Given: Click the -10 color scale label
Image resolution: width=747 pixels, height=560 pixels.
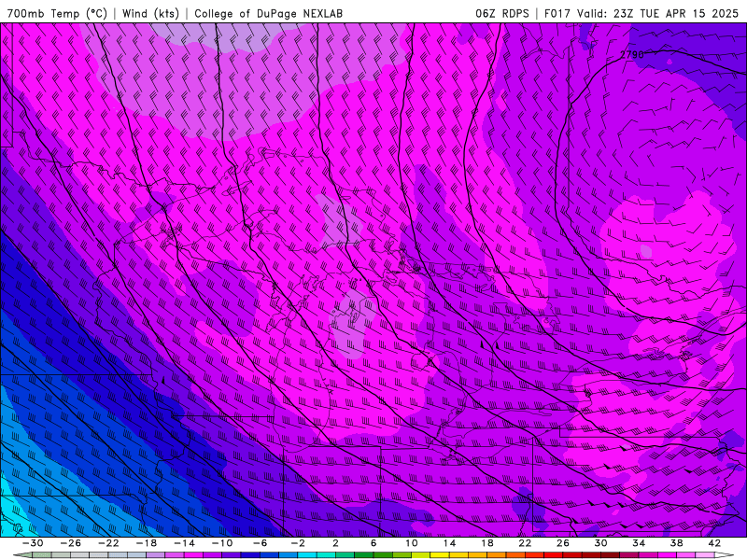Looking at the screenshot, I should tap(222, 543).
